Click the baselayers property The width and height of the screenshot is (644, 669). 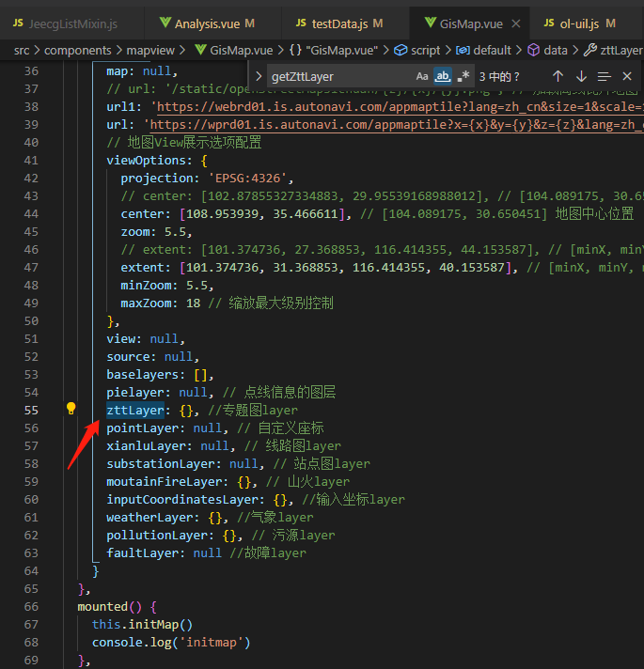[x=143, y=375]
